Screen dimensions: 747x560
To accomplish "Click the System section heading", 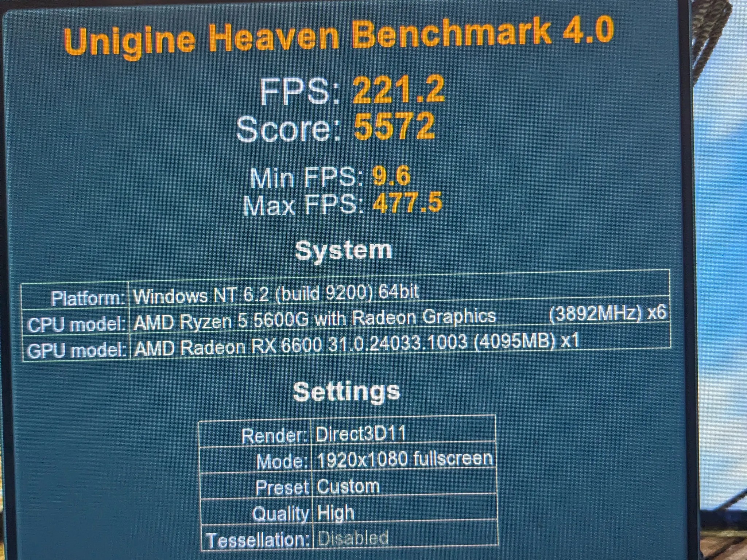I will [343, 251].
